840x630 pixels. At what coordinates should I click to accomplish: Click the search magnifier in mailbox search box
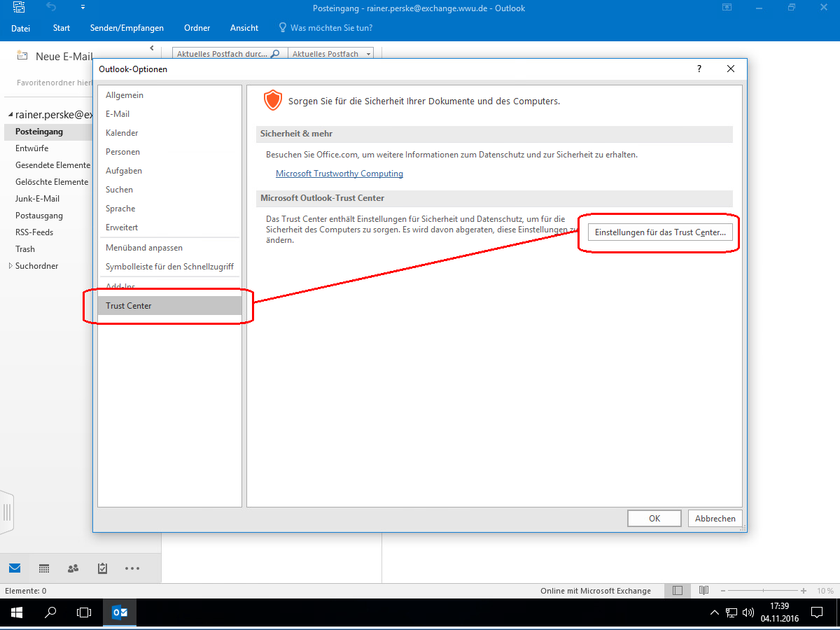[x=275, y=54]
